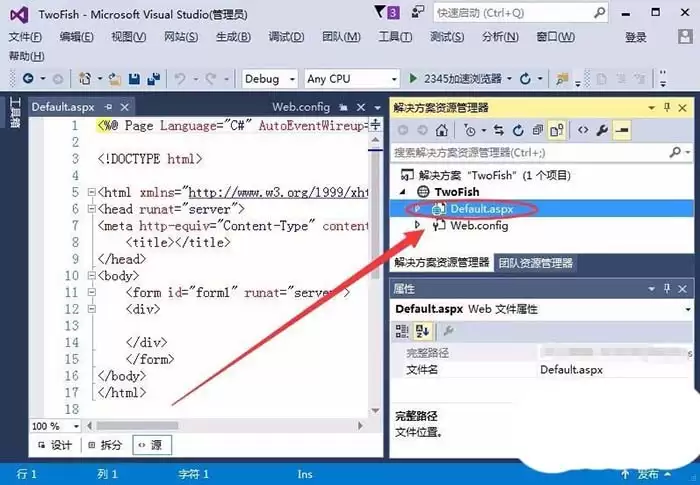Click the magnifier in the Solution Explorer search box
The width and height of the screenshot is (700, 485).
675,153
